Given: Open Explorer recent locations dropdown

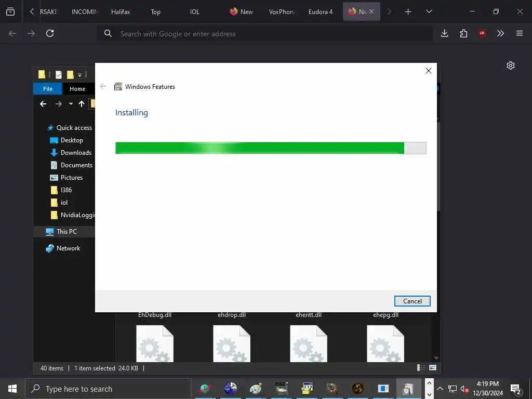Looking at the screenshot, I should 71,104.
